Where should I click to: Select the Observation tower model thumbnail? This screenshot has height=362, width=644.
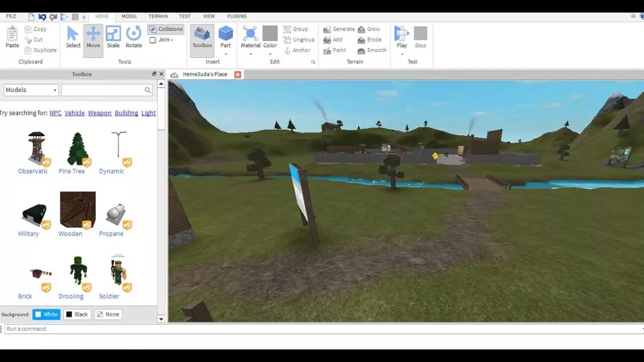36,148
